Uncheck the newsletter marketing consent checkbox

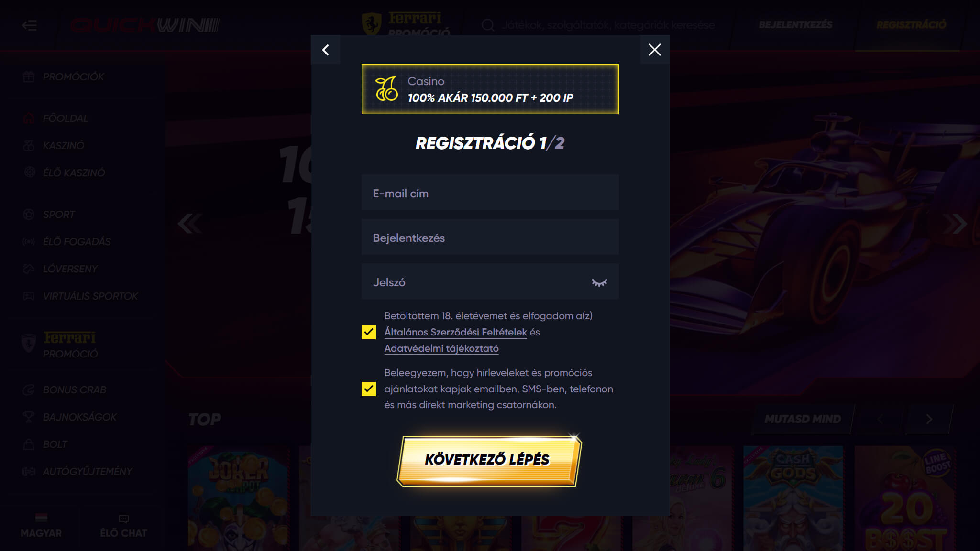(368, 389)
